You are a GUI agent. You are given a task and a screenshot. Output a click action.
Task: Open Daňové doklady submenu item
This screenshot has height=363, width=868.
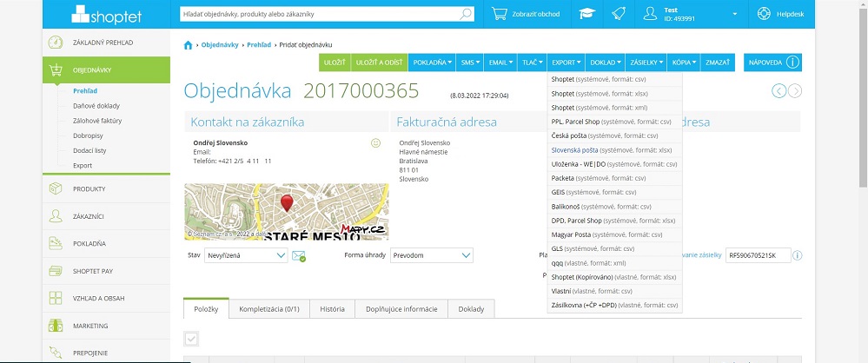[x=96, y=106]
